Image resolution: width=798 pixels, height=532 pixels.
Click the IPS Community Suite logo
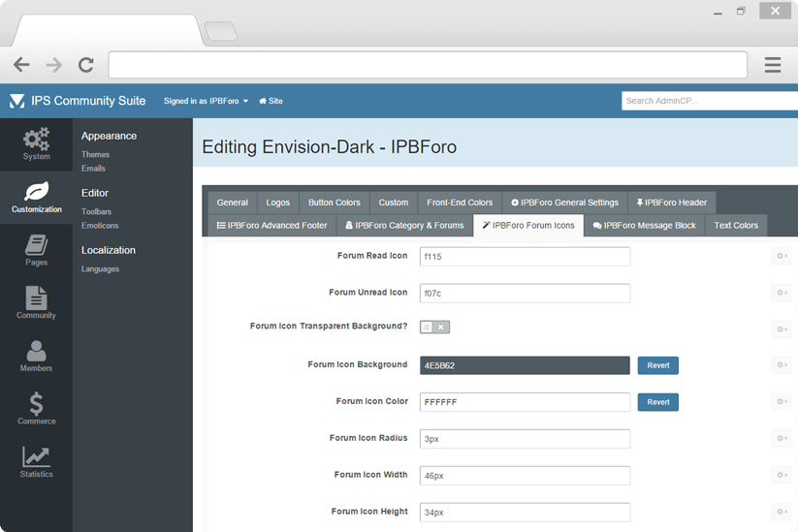78,101
